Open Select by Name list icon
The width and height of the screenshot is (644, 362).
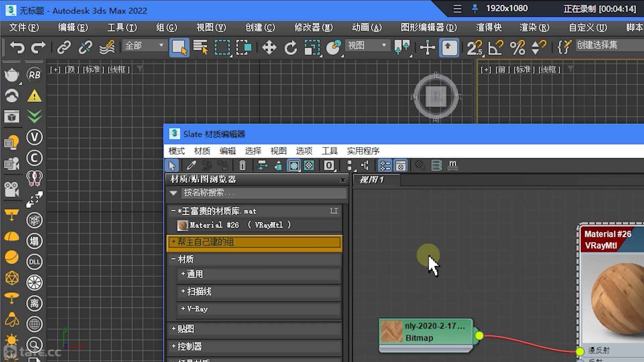point(201,47)
